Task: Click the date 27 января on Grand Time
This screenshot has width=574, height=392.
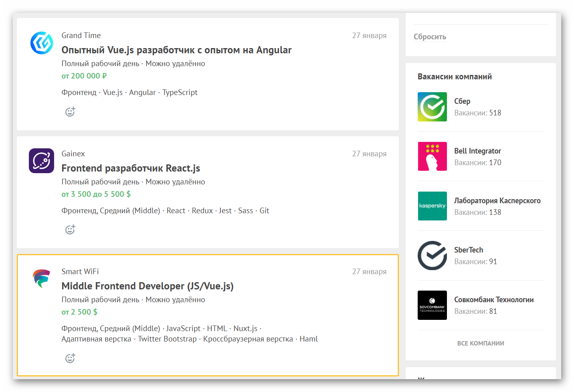Action: [369, 36]
